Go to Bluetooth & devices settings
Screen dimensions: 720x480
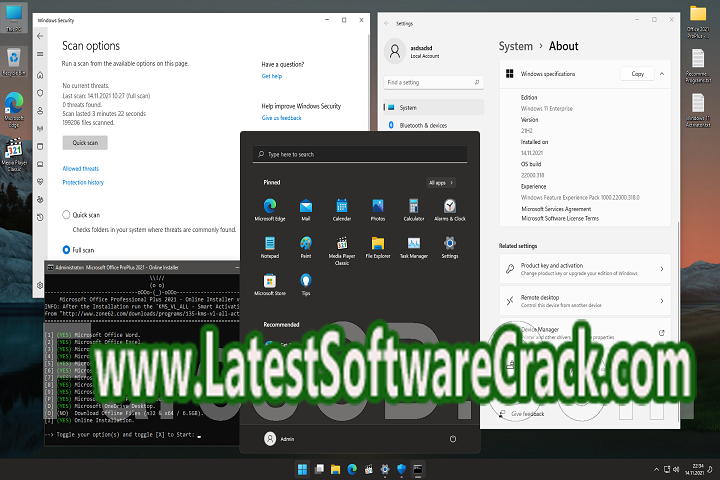click(x=426, y=125)
